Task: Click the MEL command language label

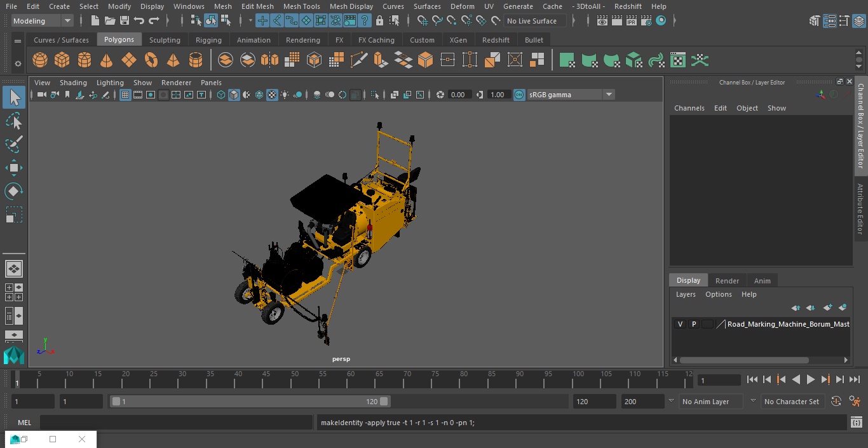Action: coord(24,423)
